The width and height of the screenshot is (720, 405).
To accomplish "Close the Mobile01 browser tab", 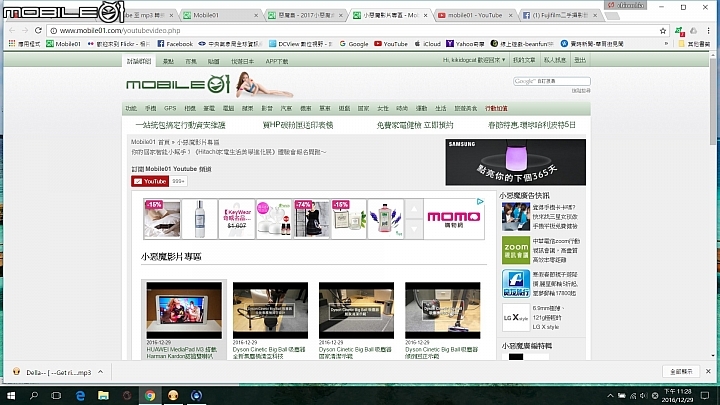I will (x=256, y=15).
